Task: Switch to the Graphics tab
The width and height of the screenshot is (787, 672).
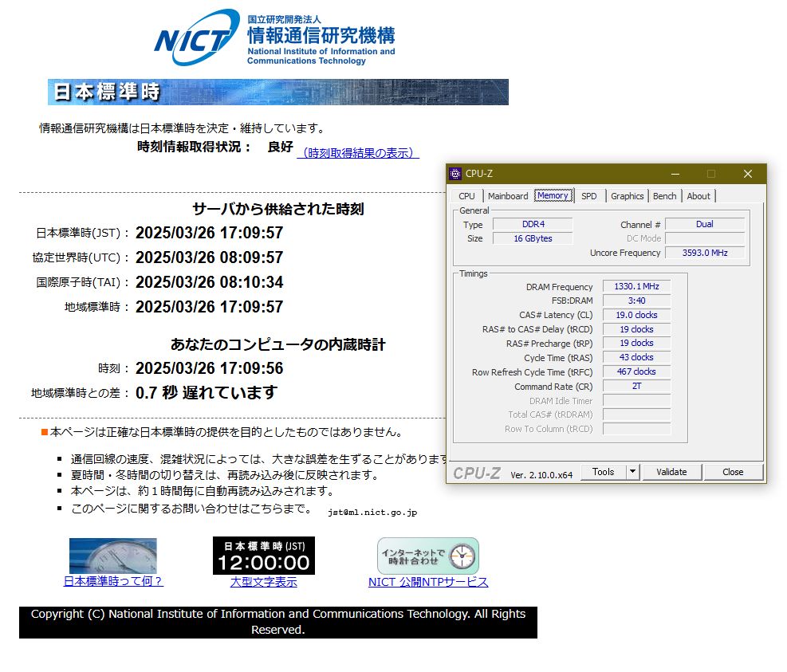Action: [x=627, y=195]
